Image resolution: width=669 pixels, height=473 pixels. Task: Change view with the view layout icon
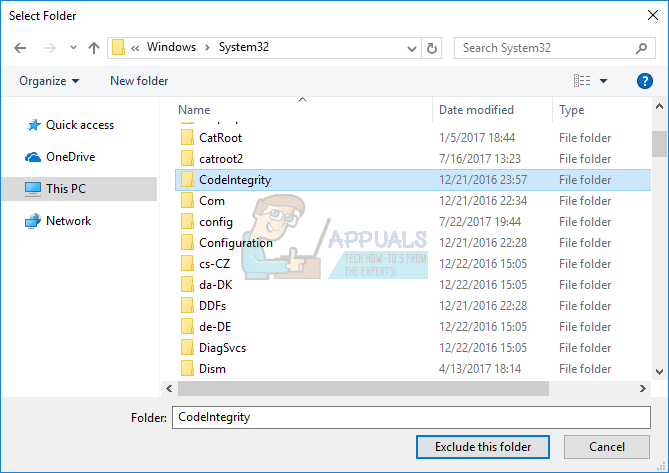582,81
